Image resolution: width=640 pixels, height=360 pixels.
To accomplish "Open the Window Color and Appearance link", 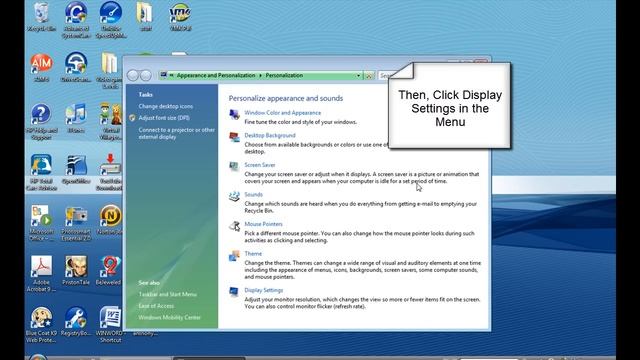I will pyautogui.click(x=282, y=113).
